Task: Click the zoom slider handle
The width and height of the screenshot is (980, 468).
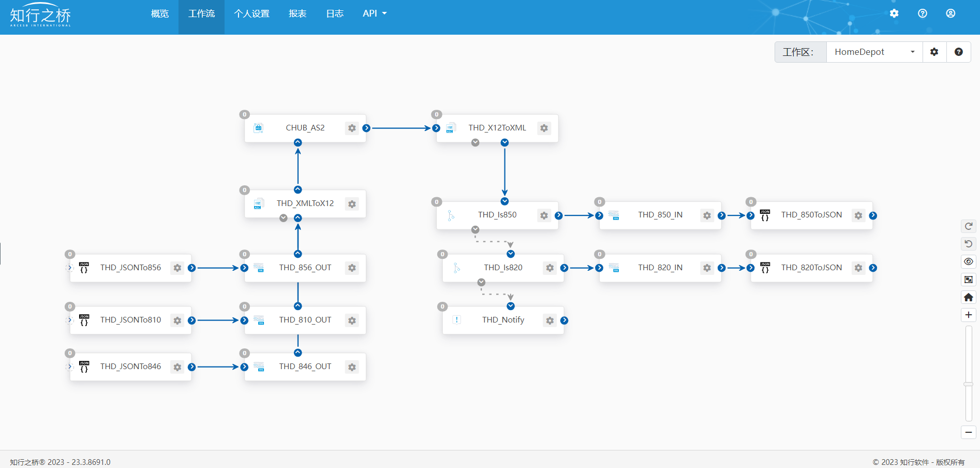Action: (x=969, y=384)
